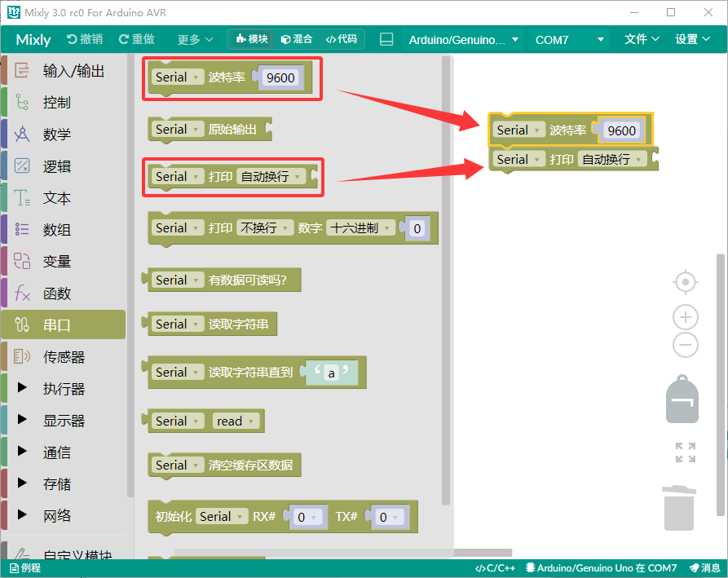
Task: Click 消息 messages in status bar
Action: [x=705, y=567]
